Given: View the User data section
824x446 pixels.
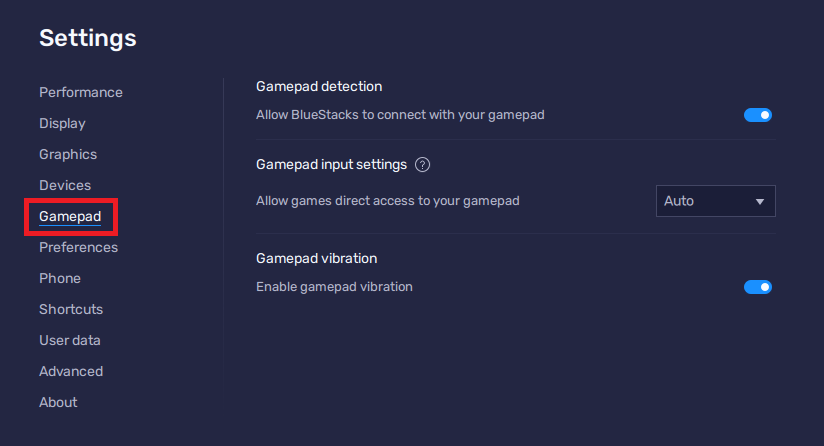Looking at the screenshot, I should (x=70, y=340).
